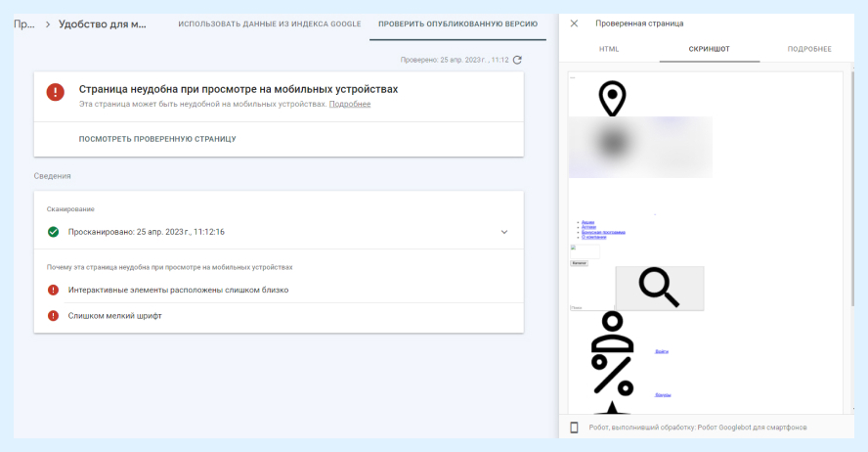The image size is (868, 452).
Task: Close the tested page panel
Action: click(574, 23)
